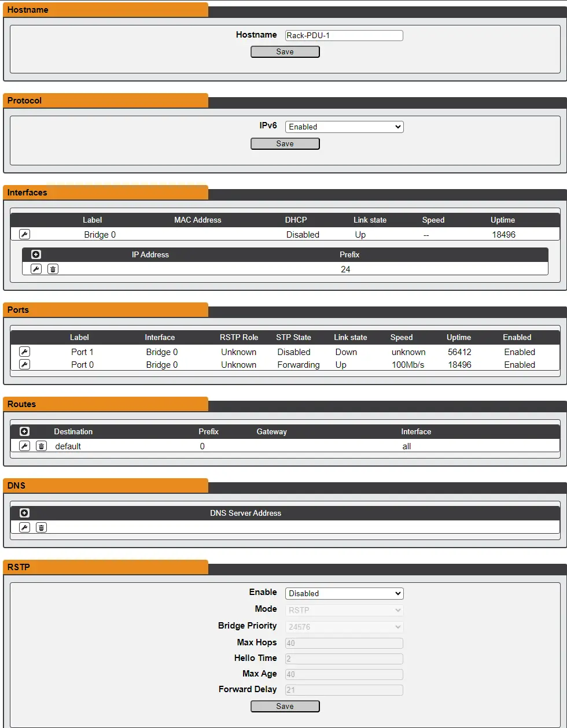Open the RSTP Enable dropdown
The image size is (567, 728).
[344, 593]
